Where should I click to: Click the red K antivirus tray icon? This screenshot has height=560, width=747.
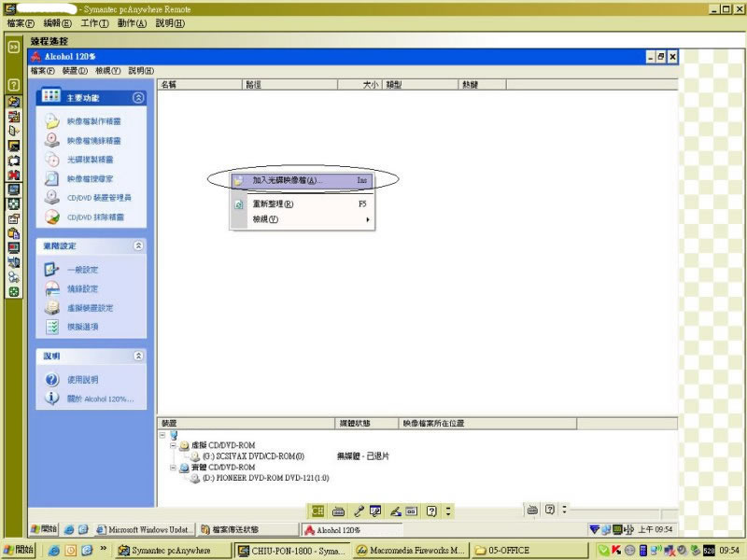coord(616,551)
